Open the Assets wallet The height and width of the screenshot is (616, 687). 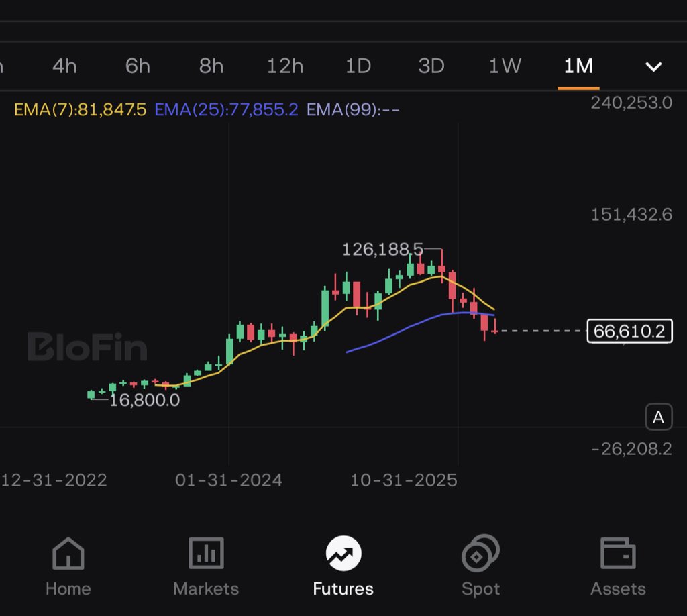pyautogui.click(x=618, y=564)
